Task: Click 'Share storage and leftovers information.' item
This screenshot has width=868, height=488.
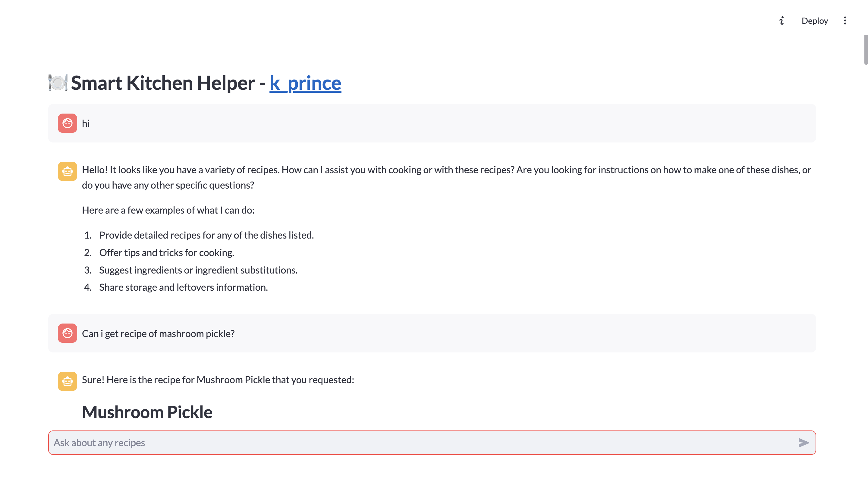Action: pyautogui.click(x=184, y=287)
